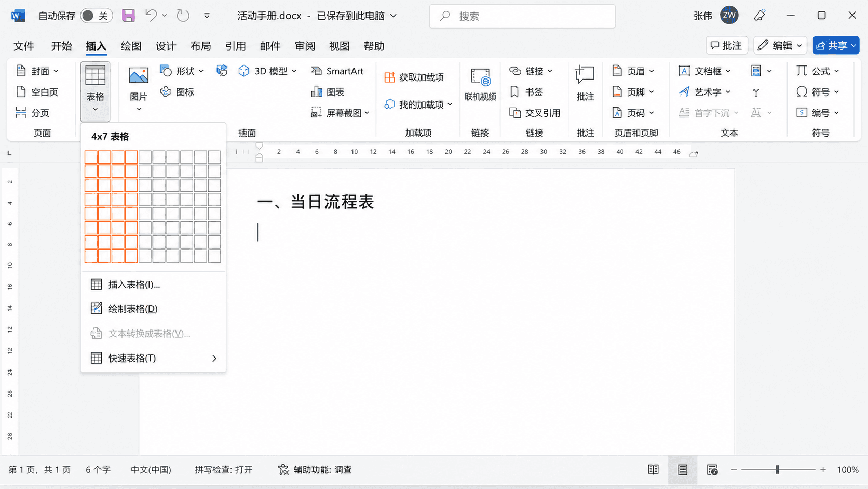The image size is (868, 489).
Task: Open the File (文件) tab
Action: (24, 46)
